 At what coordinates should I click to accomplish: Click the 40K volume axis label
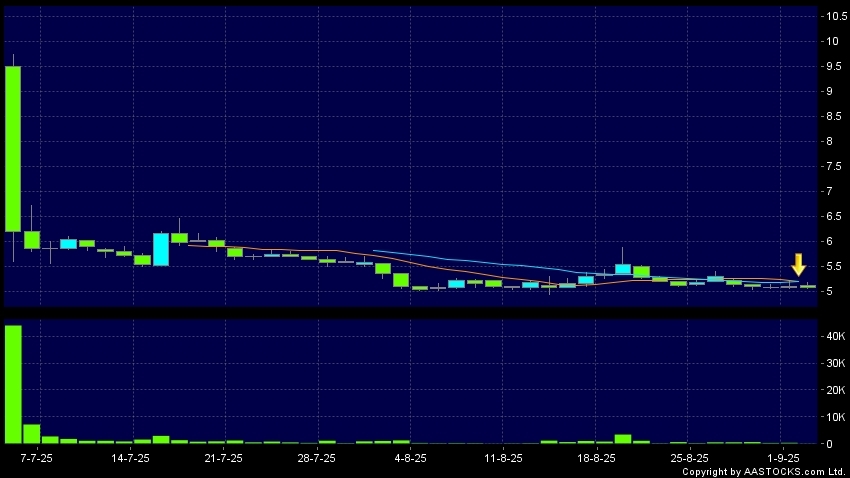click(835, 336)
